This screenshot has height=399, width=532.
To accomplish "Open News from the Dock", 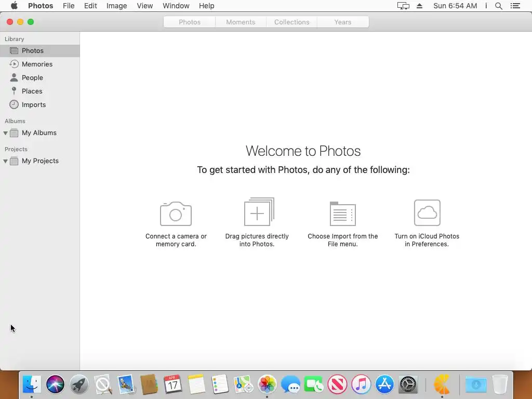I will point(337,384).
